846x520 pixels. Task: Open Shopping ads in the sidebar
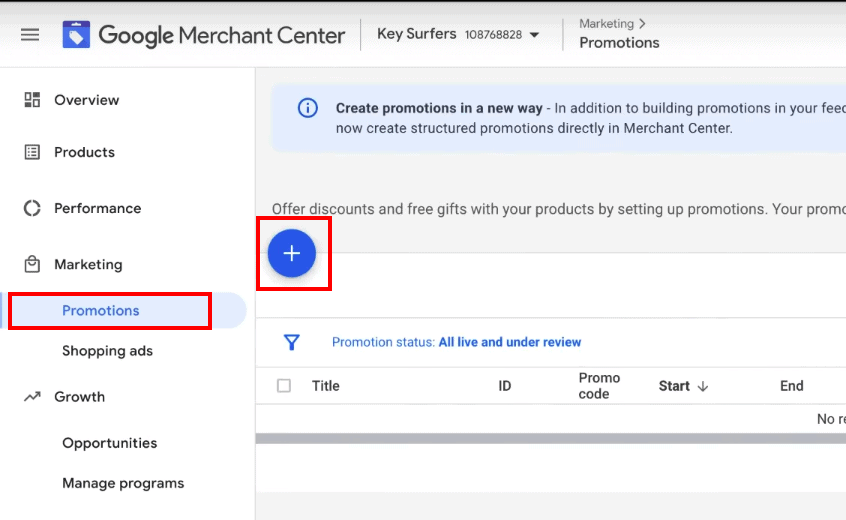[107, 351]
